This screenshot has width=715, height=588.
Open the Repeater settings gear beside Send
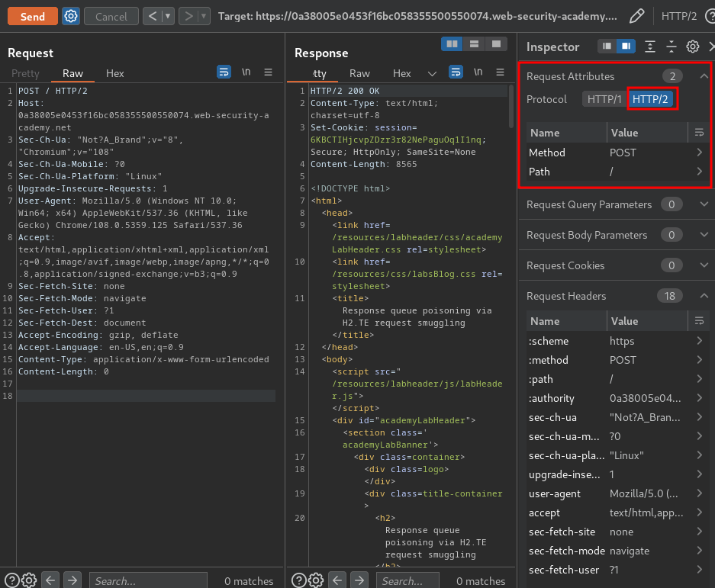[x=71, y=17]
